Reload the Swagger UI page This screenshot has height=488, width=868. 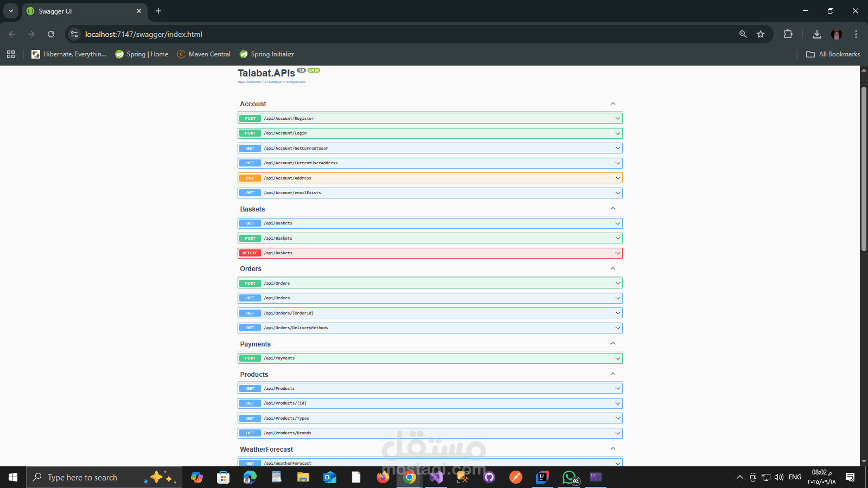click(51, 34)
